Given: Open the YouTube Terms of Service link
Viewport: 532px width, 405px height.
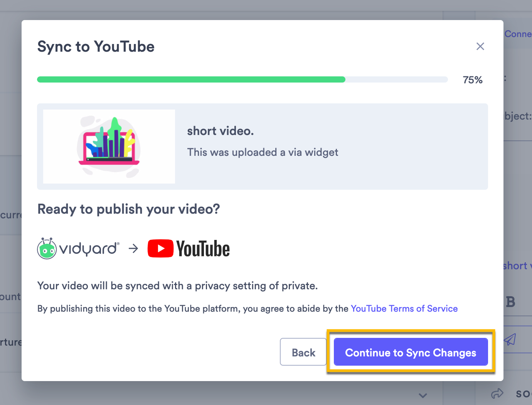Looking at the screenshot, I should [404, 309].
